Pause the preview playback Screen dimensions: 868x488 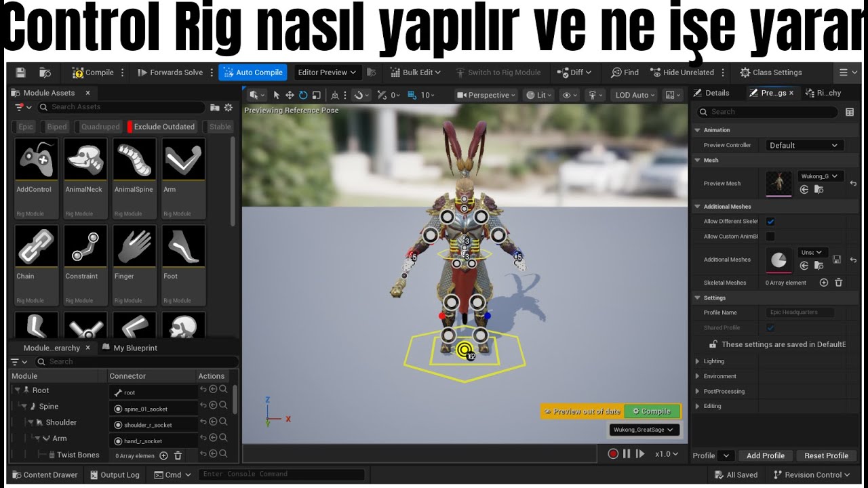click(x=627, y=454)
